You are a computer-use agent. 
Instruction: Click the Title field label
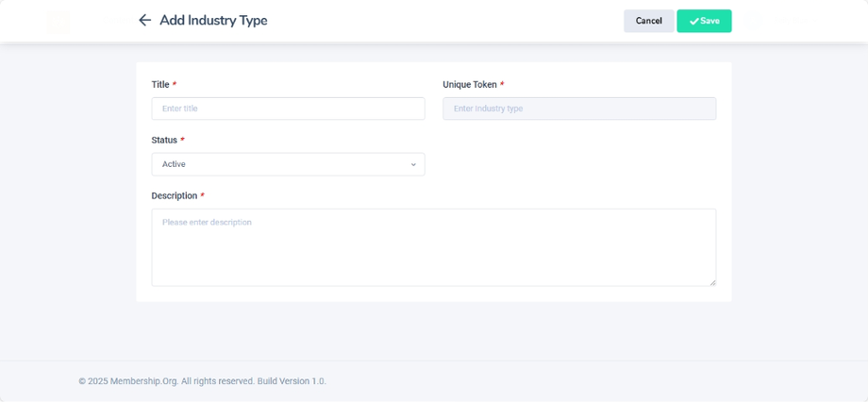point(160,85)
